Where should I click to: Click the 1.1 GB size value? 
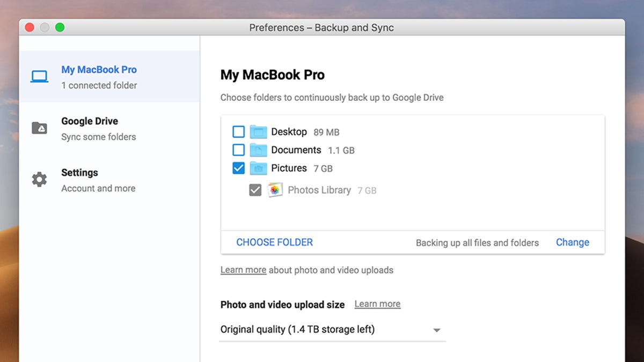coord(341,150)
